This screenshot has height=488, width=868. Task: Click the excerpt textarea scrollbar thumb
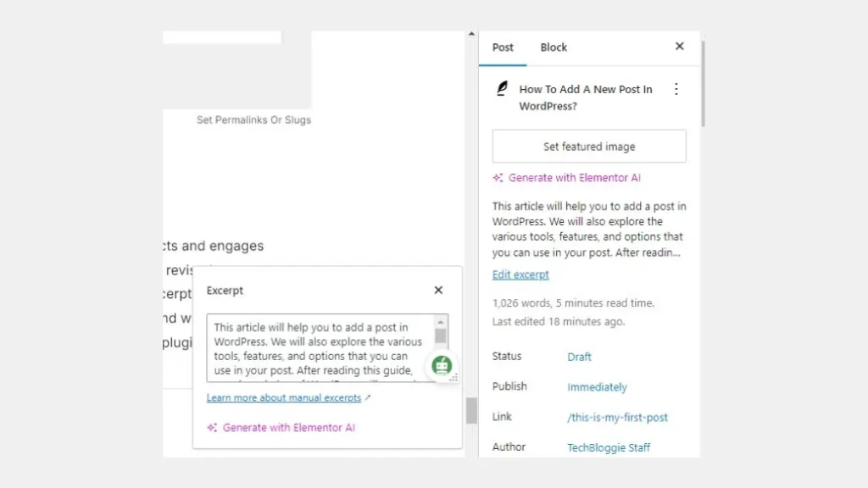(441, 336)
